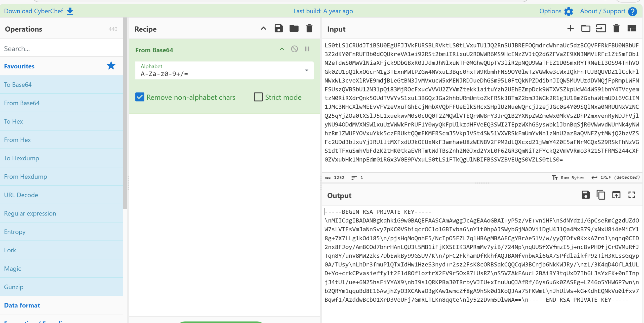Collapse the Recipe pane chevron

(x=263, y=29)
